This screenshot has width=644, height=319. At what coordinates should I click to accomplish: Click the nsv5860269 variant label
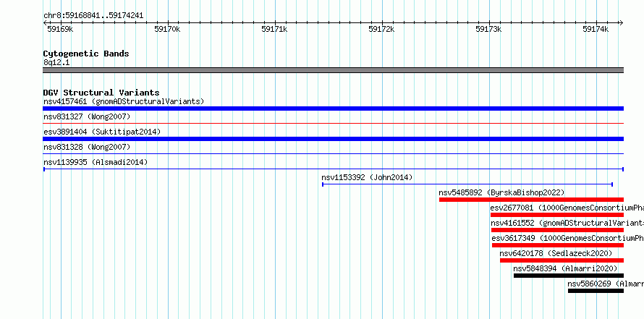pyautogui.click(x=606, y=284)
